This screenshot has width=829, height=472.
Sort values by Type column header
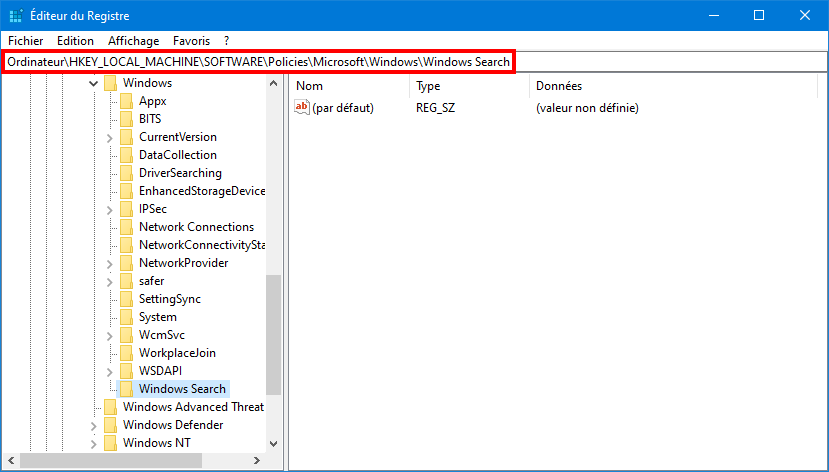[469, 86]
